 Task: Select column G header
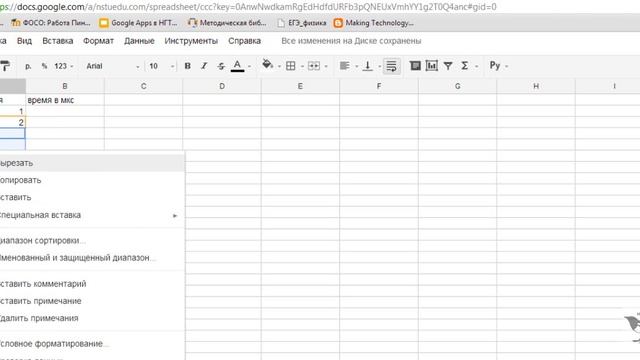coord(458,86)
